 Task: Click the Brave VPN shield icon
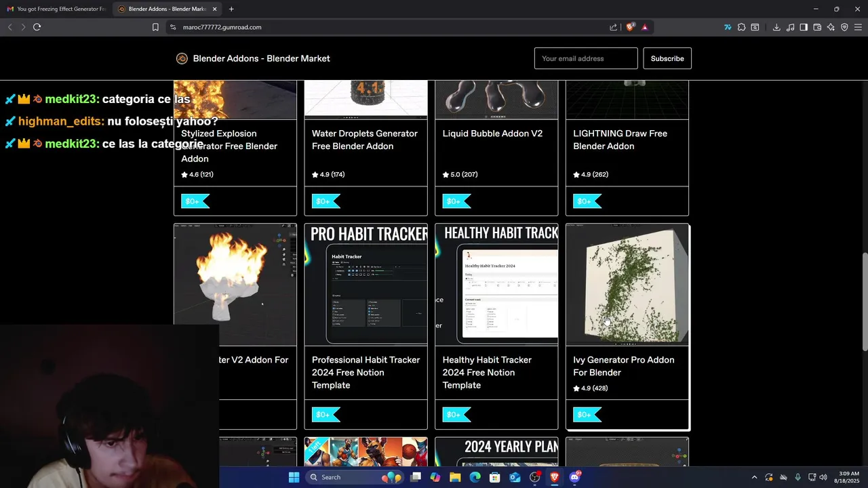tap(844, 27)
